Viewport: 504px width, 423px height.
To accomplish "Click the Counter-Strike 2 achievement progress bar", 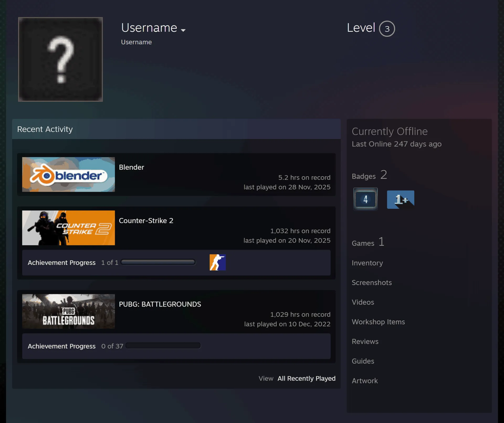I will [158, 262].
